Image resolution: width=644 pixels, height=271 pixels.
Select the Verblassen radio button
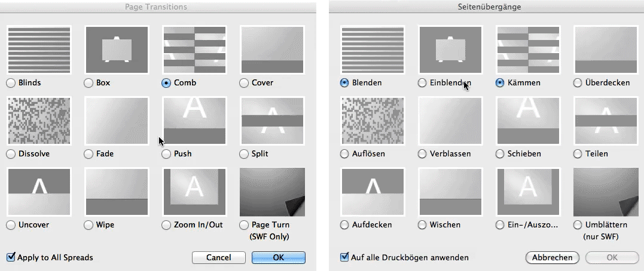coord(422,154)
